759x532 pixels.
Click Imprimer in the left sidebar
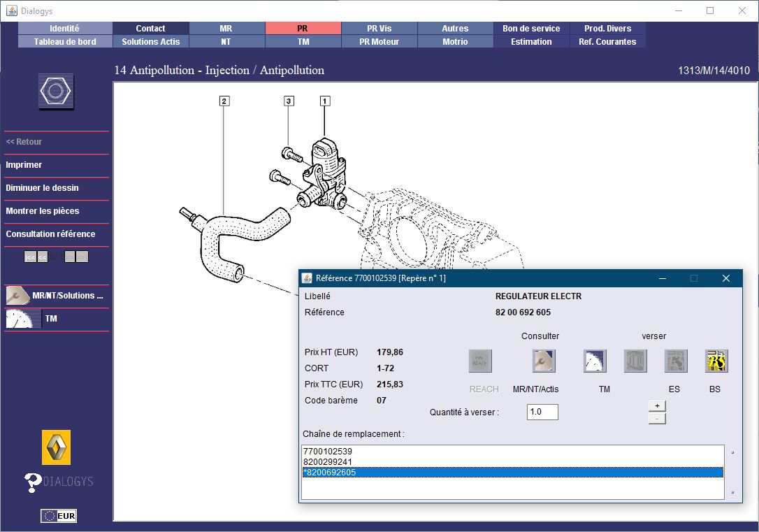pos(24,165)
